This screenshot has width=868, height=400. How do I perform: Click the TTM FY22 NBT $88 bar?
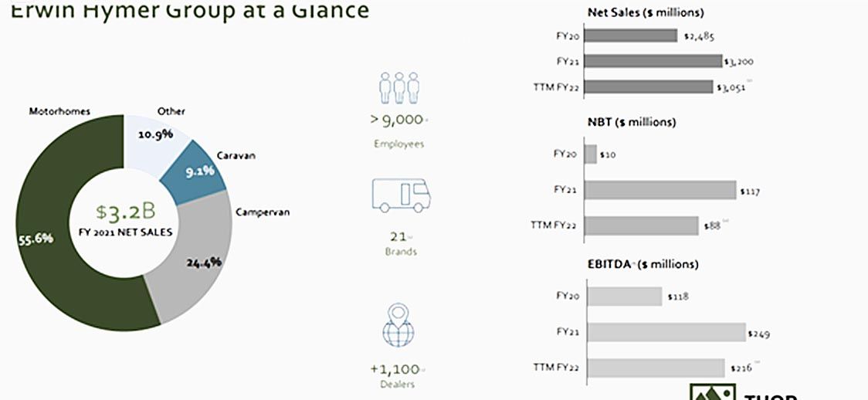click(643, 226)
